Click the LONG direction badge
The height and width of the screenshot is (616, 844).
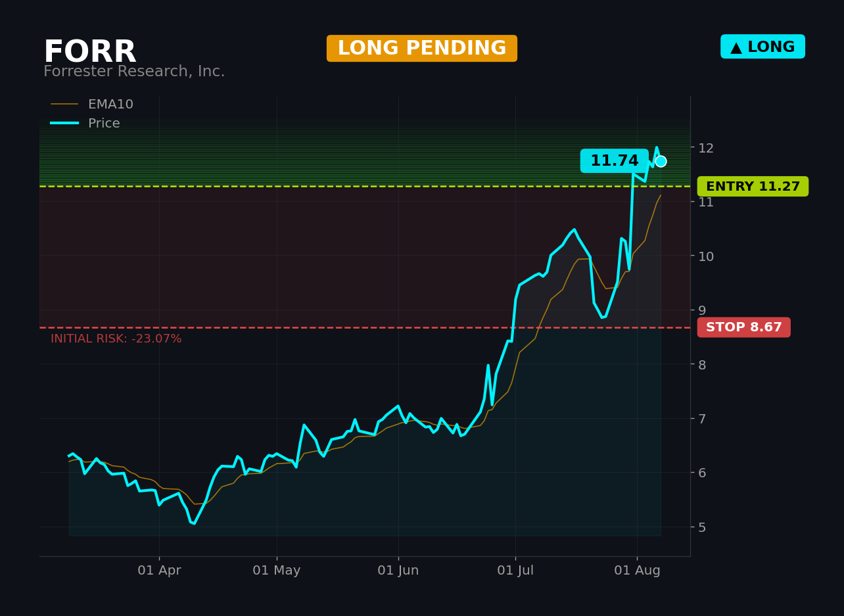[762, 47]
